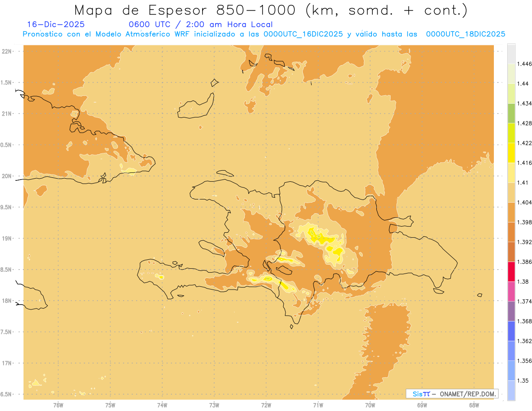The image size is (532, 411).
Task: Click the legend value '1.368'
Action: click(525, 321)
